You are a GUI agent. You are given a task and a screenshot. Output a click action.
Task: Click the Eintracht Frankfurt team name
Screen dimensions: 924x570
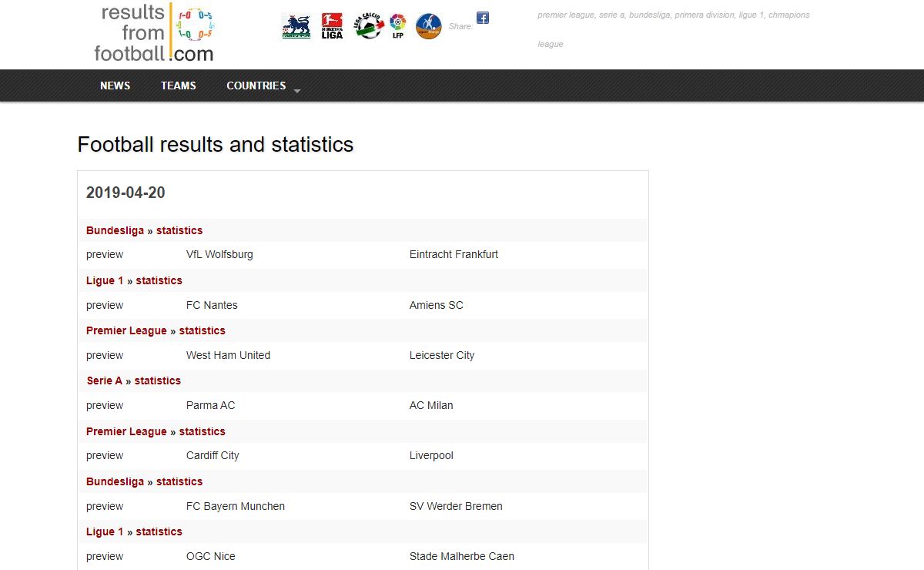click(454, 254)
